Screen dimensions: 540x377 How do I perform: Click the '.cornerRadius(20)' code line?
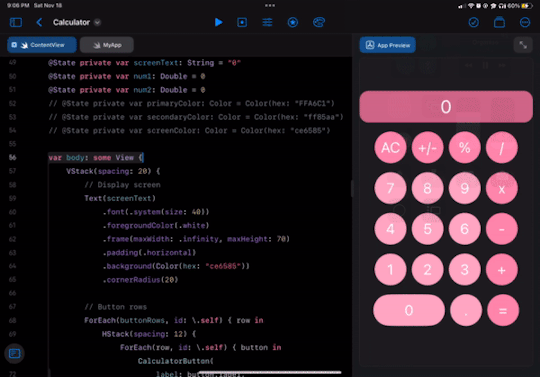coord(140,280)
